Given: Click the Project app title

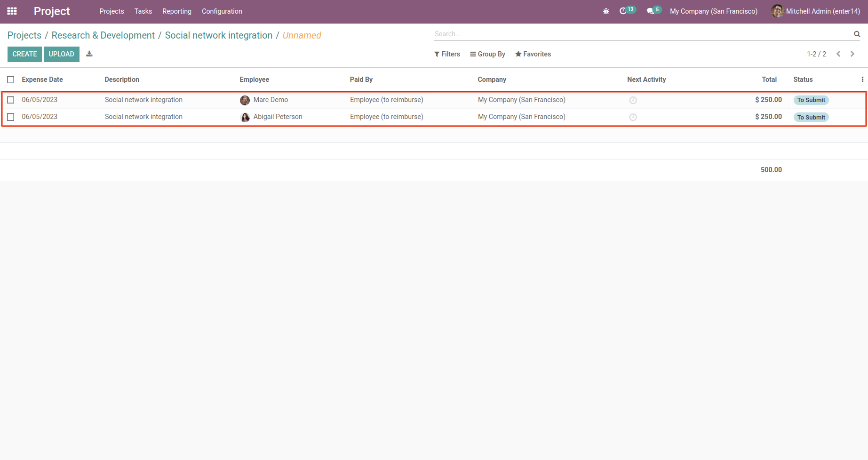Looking at the screenshot, I should [52, 11].
